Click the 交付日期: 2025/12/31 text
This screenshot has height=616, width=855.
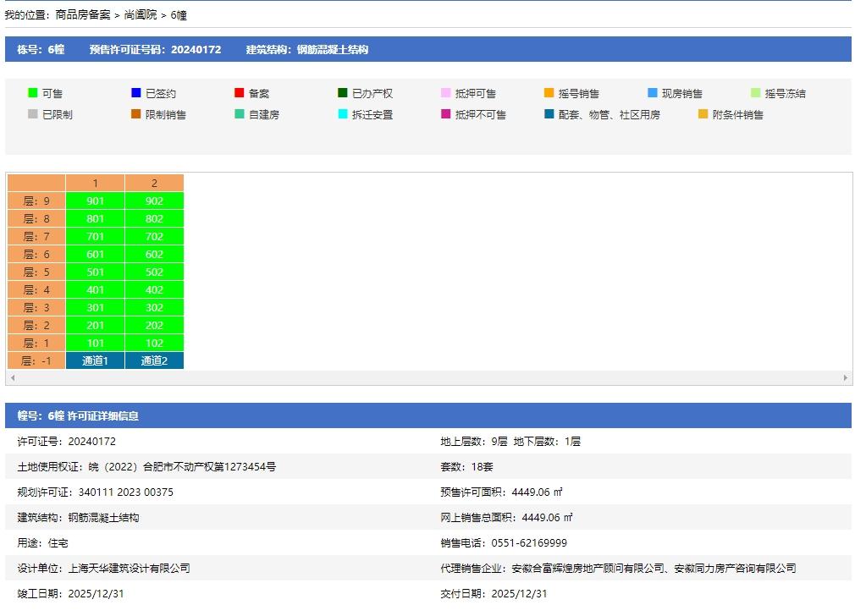(494, 593)
